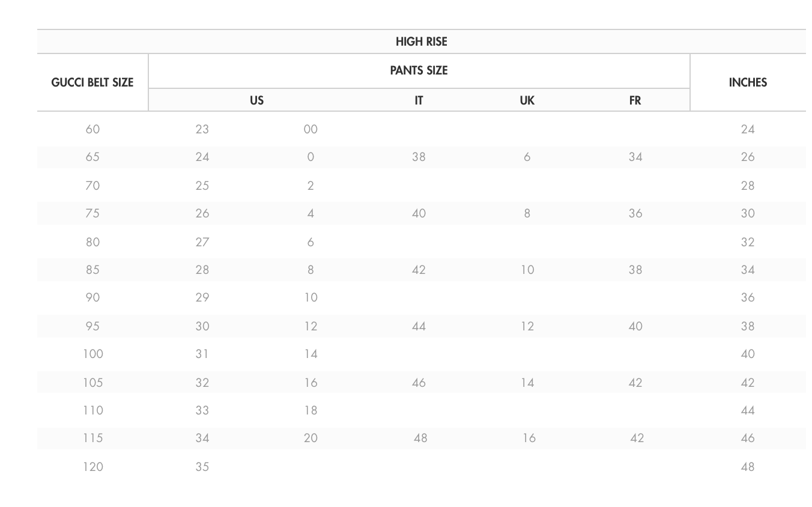Select belt size 75 cell

click(92, 213)
